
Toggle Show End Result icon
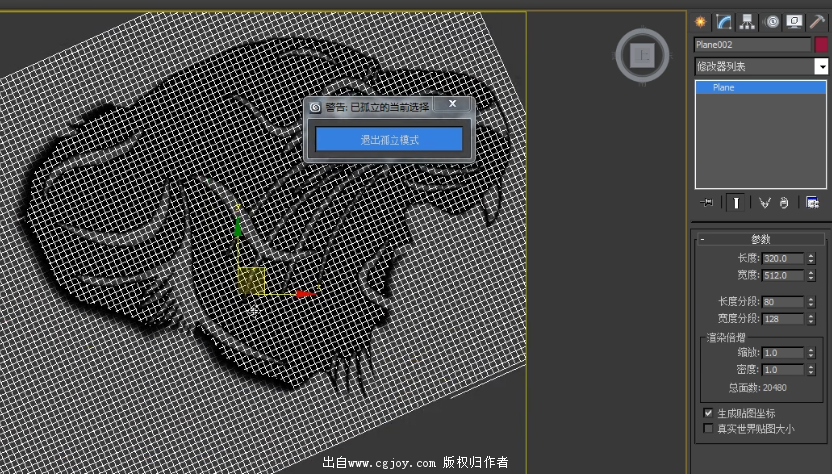click(735, 203)
